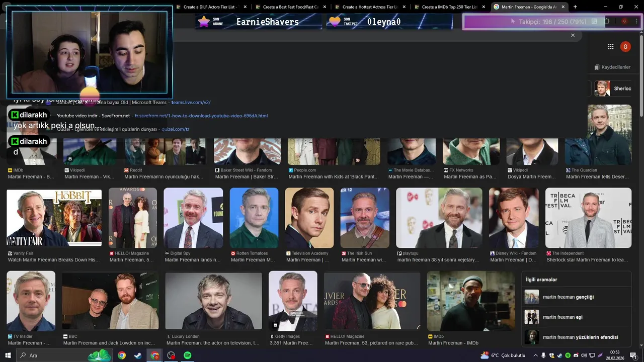Select the Sherlock filter chip
This screenshot has width=644, height=362.
[x=613, y=88]
